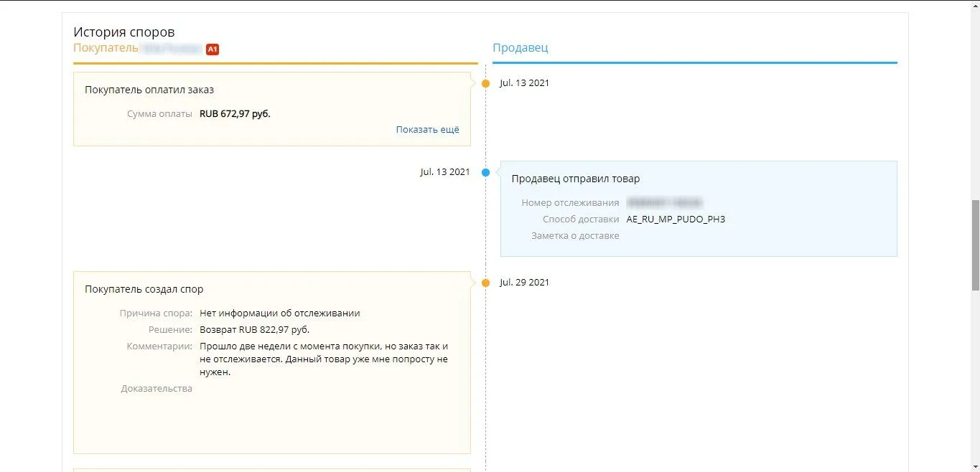Click the blurred buyer name next to "Покупатель"

[171, 48]
